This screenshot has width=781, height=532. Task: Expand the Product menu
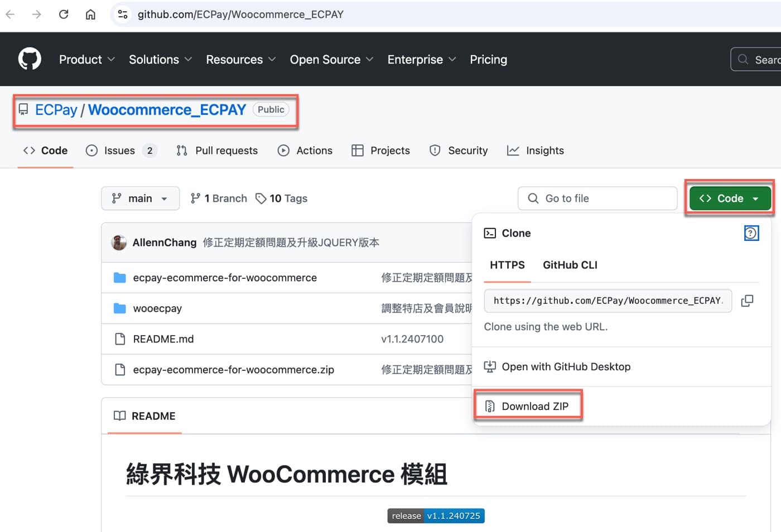coord(87,59)
